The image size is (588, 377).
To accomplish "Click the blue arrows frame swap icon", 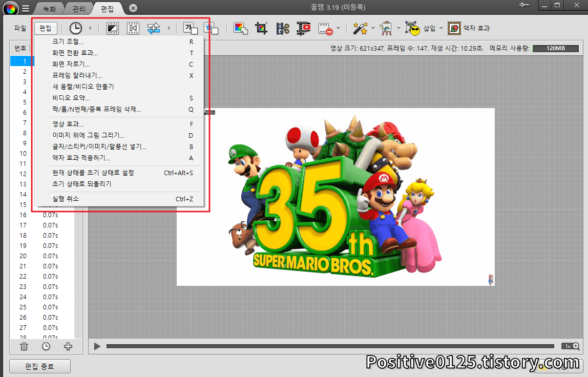I will pyautogui.click(x=153, y=28).
